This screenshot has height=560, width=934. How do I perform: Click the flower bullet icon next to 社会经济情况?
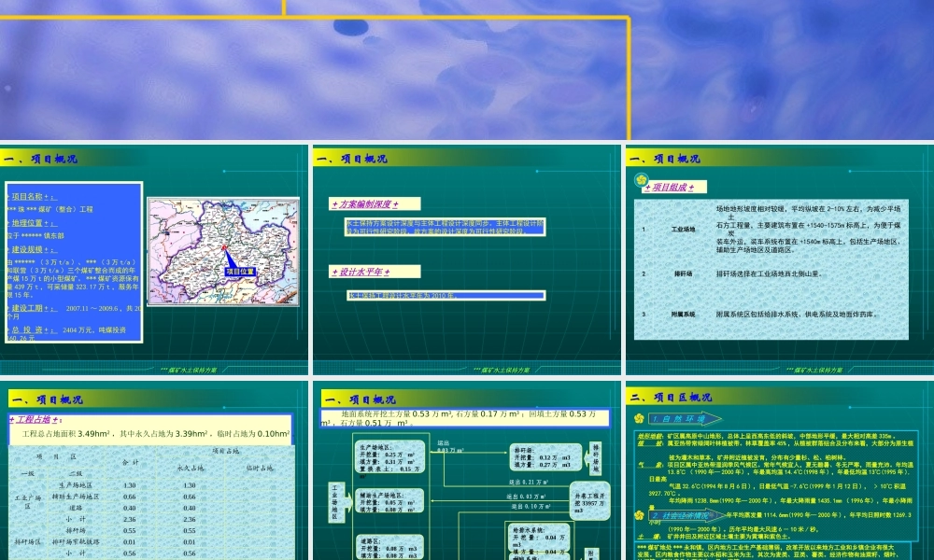coord(640,515)
